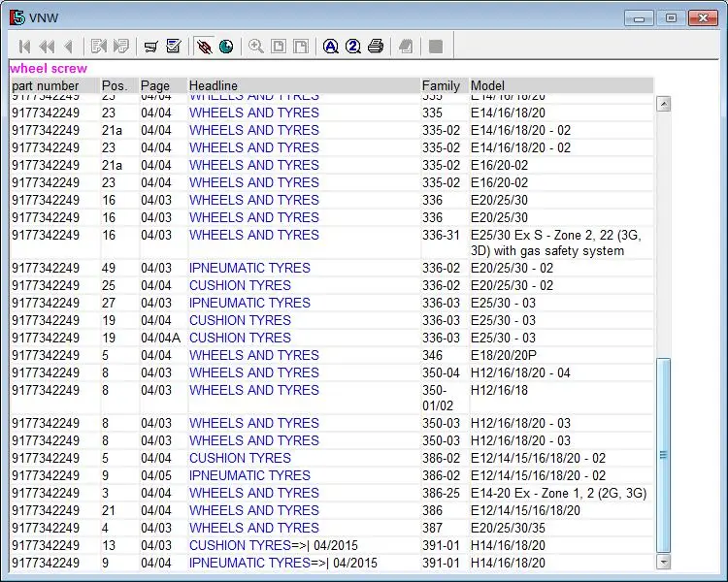The image size is (728, 582).
Task: Click scrollbar up arrow in results list
Action: pyautogui.click(x=664, y=104)
